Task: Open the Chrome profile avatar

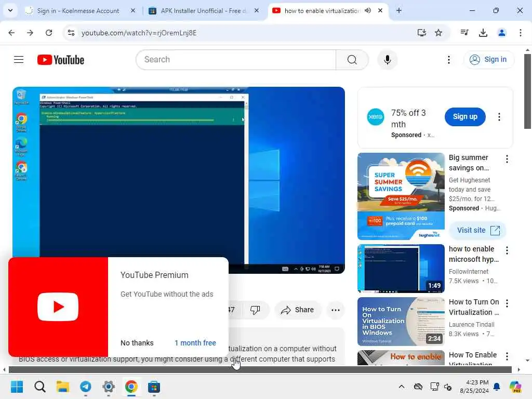Action: [501, 33]
